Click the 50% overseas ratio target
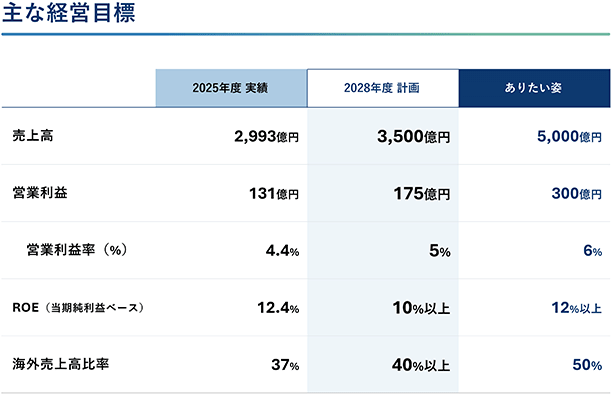 587,365
